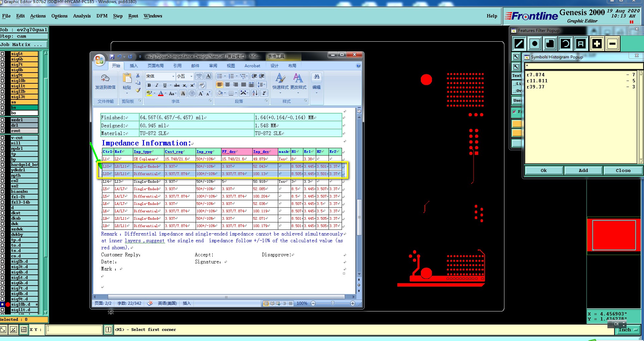Open the DFM menu in Genesis
The image size is (644, 341).
pyautogui.click(x=102, y=16)
